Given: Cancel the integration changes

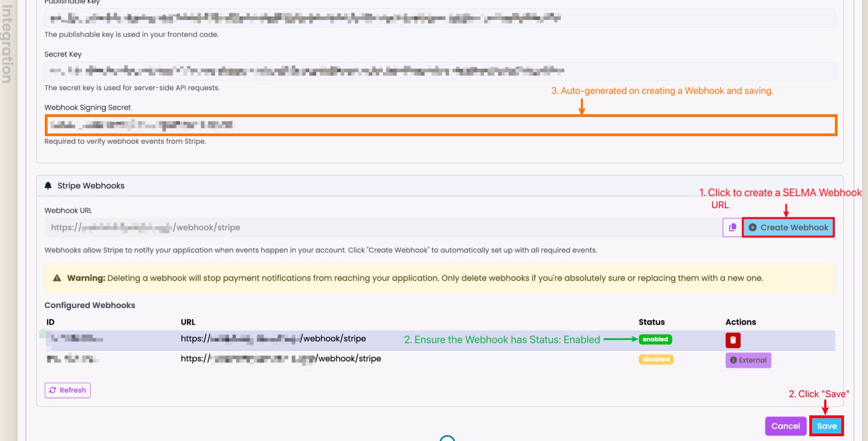Looking at the screenshot, I should (785, 426).
